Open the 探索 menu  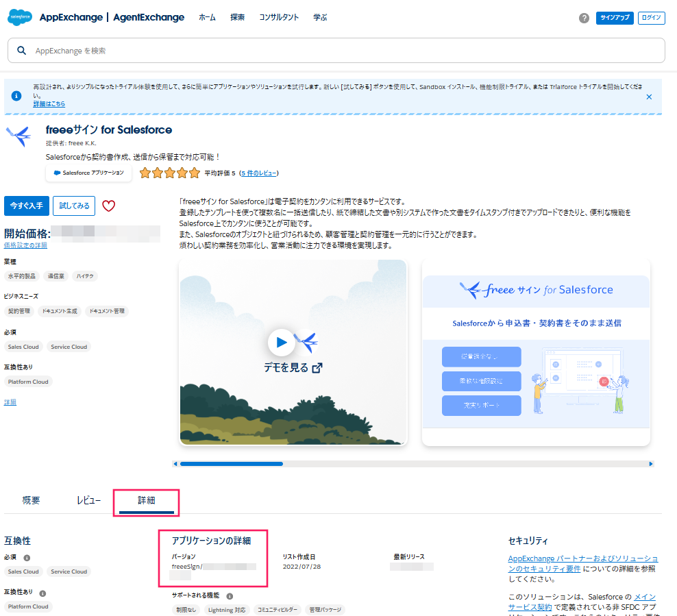(238, 17)
